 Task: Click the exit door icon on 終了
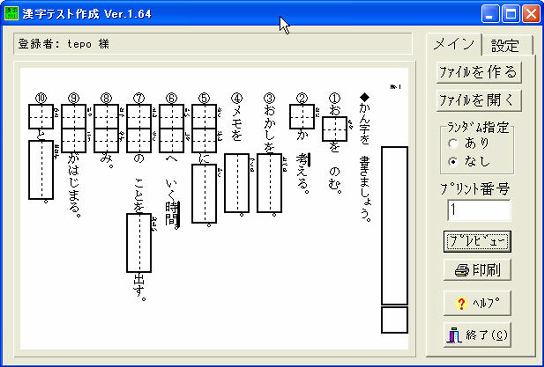454,335
